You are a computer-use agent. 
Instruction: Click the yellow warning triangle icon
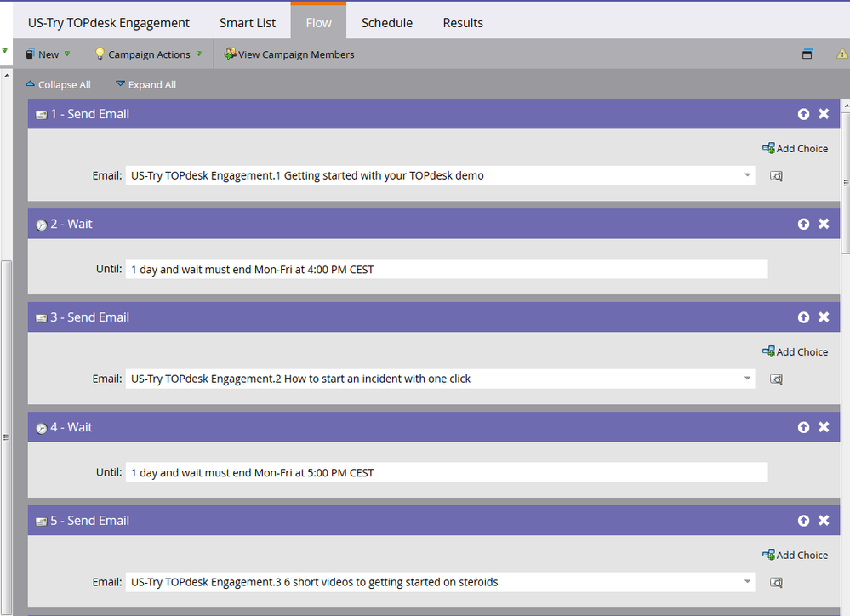tap(841, 54)
